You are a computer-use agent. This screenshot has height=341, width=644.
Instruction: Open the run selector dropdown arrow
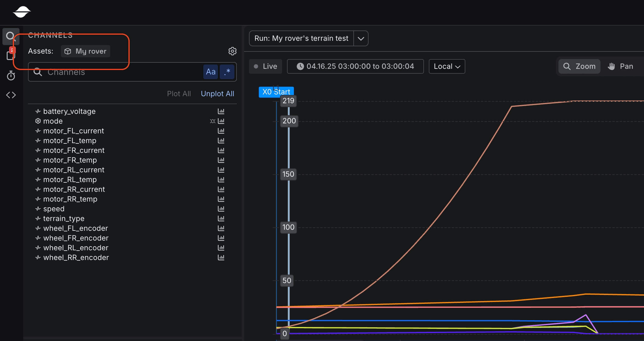[x=361, y=39]
